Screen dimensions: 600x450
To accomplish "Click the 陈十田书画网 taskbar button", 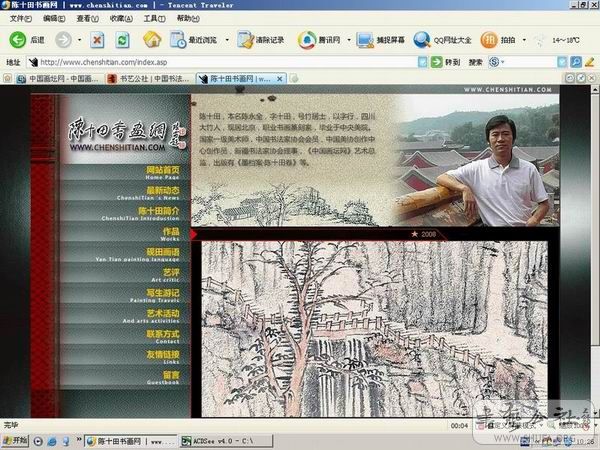I will (130, 441).
